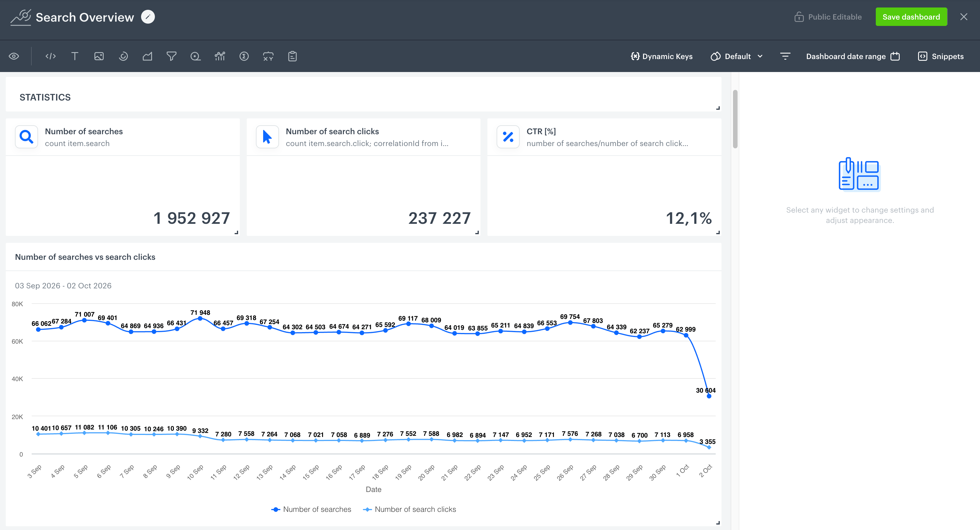Image resolution: width=980 pixels, height=530 pixels.
Task: Toggle Number of search clicks legend series
Action: [409, 510]
